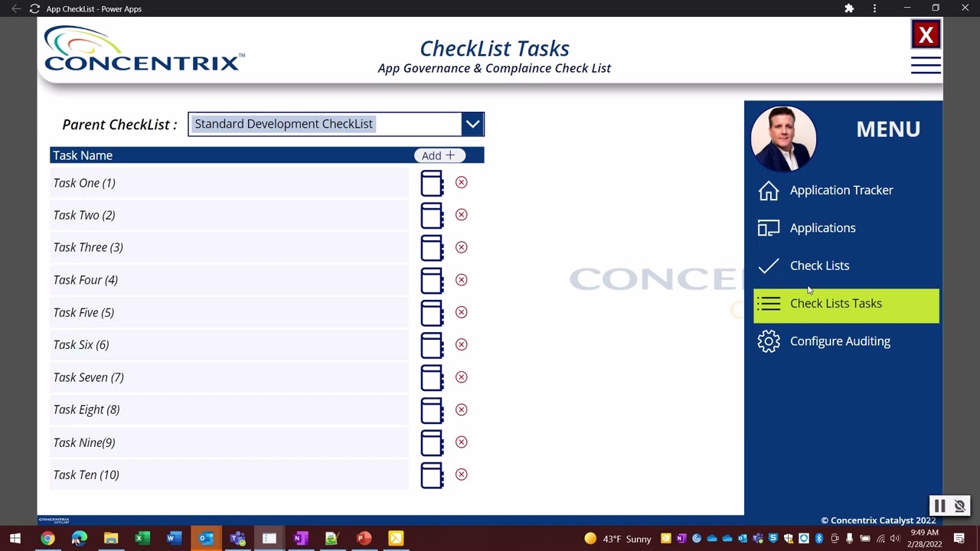
Task: Launch Google Chrome from taskbar
Action: click(x=47, y=539)
